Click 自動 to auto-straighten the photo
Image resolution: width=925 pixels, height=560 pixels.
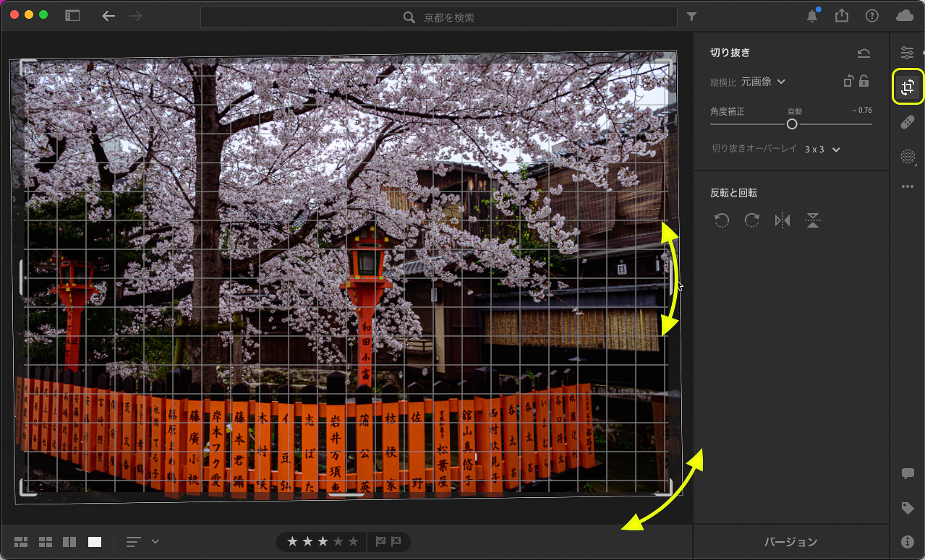click(793, 111)
